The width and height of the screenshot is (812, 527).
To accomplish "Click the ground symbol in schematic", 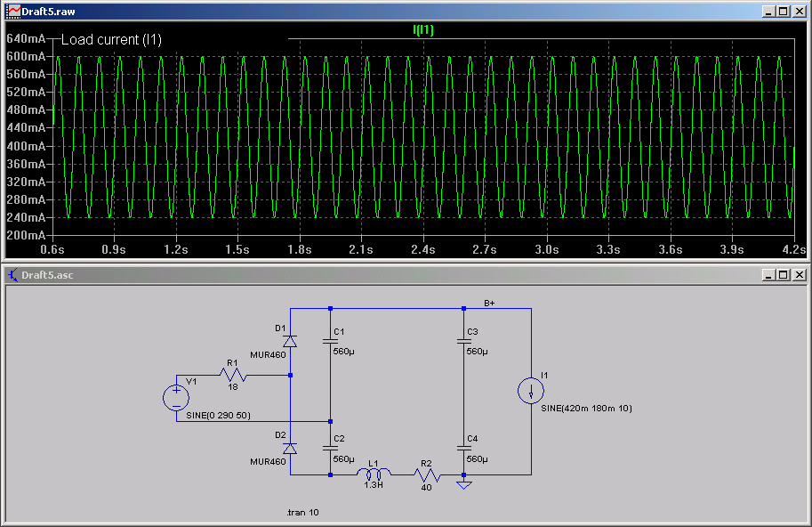I will 464,484.
